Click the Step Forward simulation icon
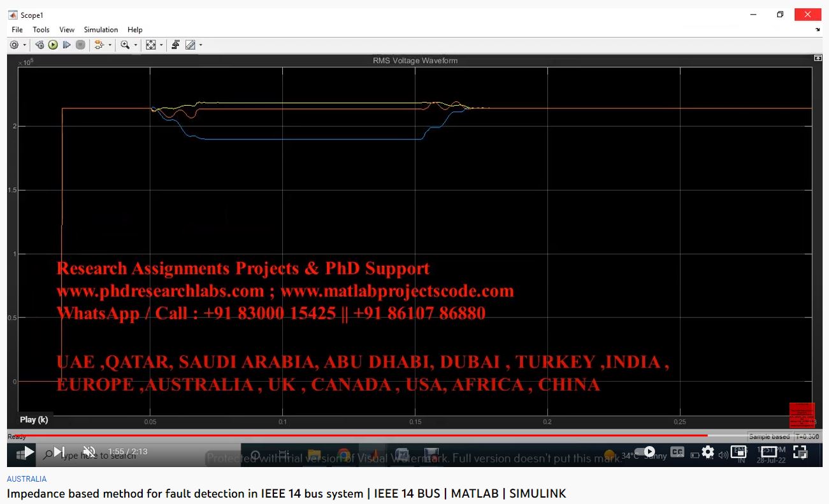This screenshot has width=829, height=504. (x=66, y=45)
